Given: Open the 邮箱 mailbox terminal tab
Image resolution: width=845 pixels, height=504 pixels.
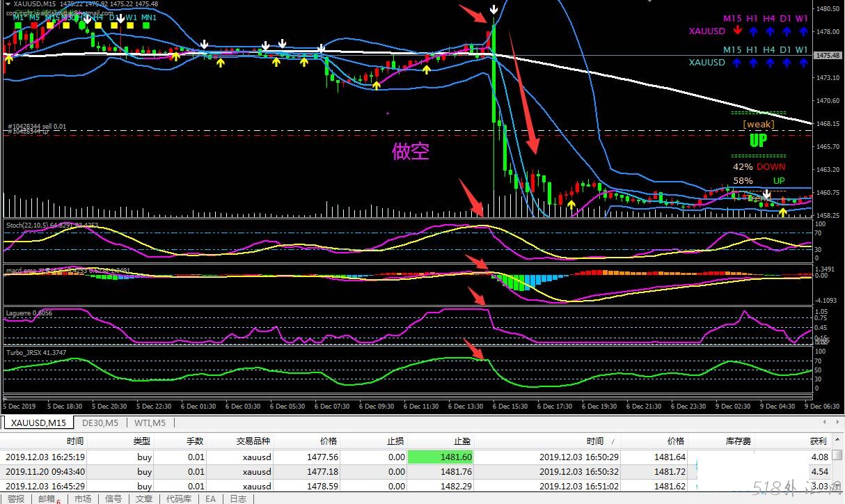Looking at the screenshot, I should coord(47,498).
